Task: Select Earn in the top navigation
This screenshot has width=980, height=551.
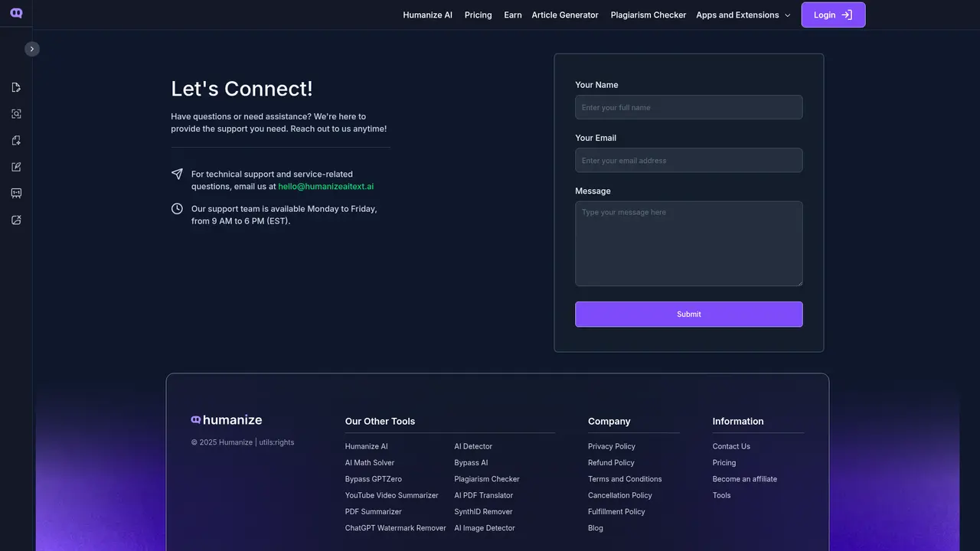Action: point(513,15)
